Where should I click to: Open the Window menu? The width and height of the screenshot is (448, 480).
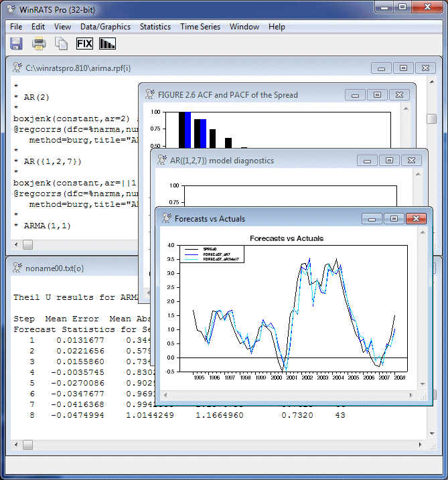(244, 27)
